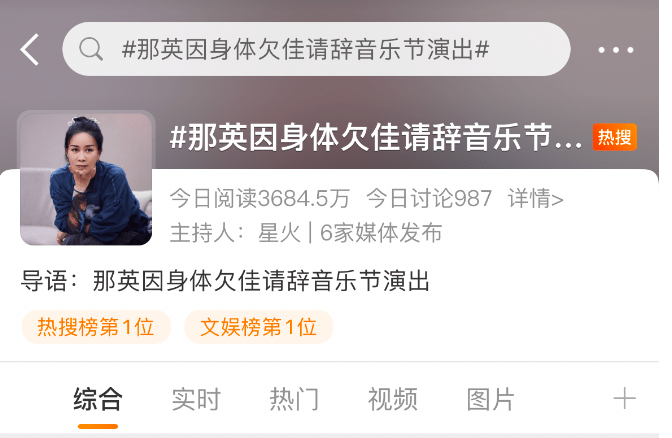Tap the 热搜榜第1位 tag

pos(96,327)
